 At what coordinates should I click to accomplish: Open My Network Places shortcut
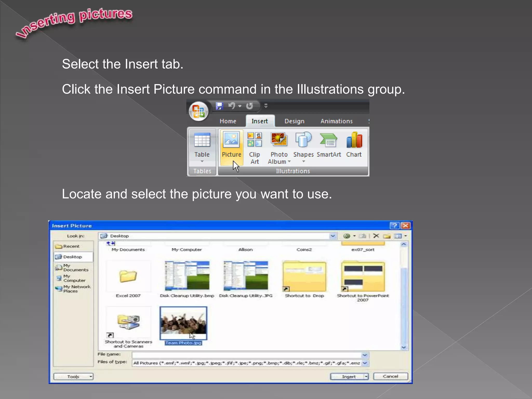(x=73, y=289)
